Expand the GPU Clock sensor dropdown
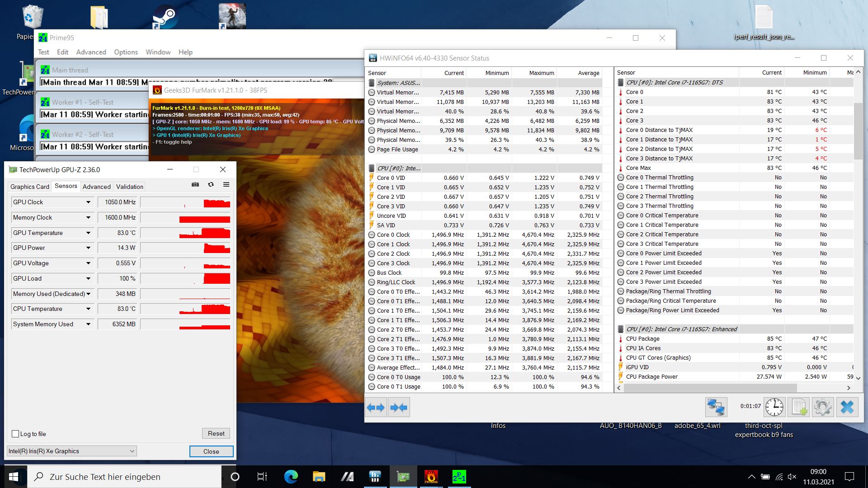The width and height of the screenshot is (868, 488). pos(88,202)
